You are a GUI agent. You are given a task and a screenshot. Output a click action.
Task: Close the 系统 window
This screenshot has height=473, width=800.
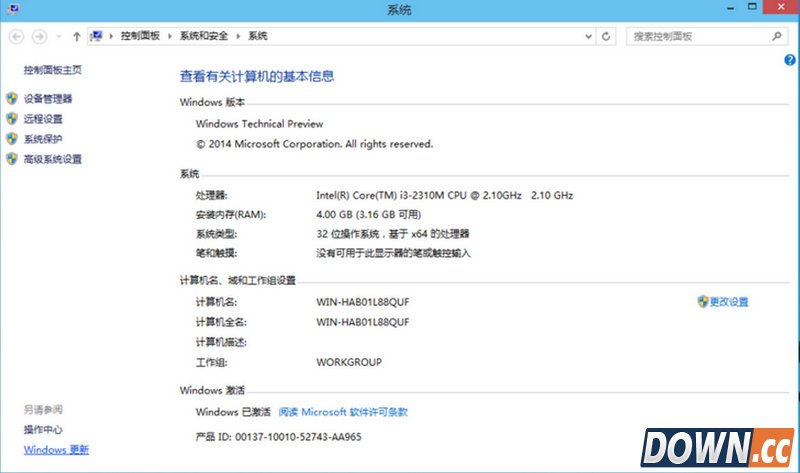(x=781, y=7)
